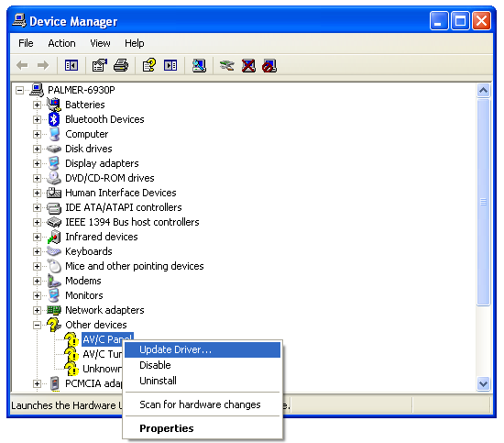The height and width of the screenshot is (443, 504).
Task: Expand the PCMCIA adapters node
Action: pos(37,383)
